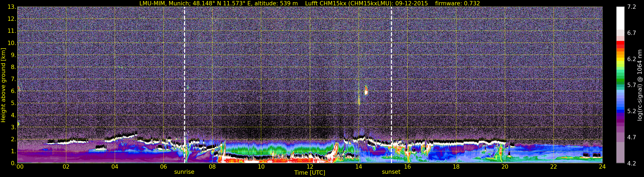The width and height of the screenshot is (644, 177).
Task: Click the height tick label "13."
Action: (x=12, y=7)
